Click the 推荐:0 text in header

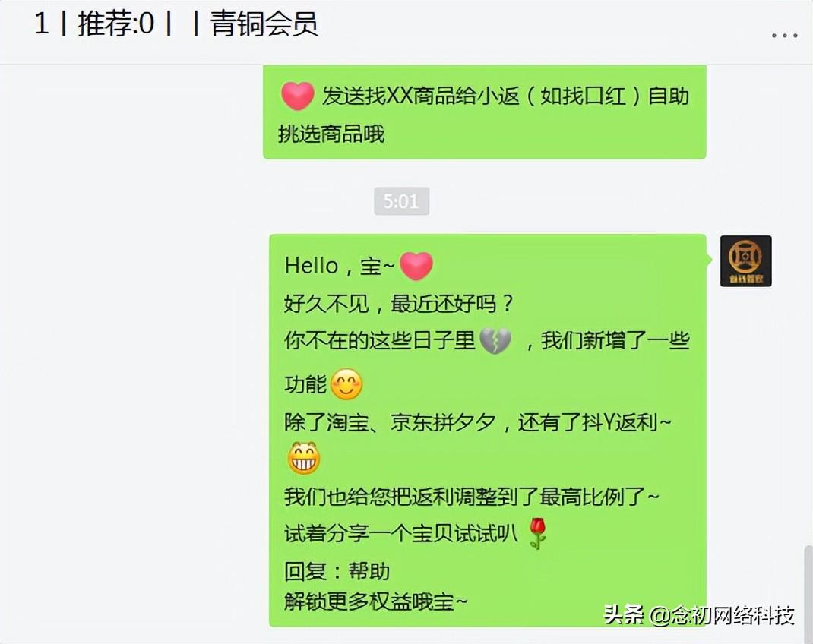point(116,24)
